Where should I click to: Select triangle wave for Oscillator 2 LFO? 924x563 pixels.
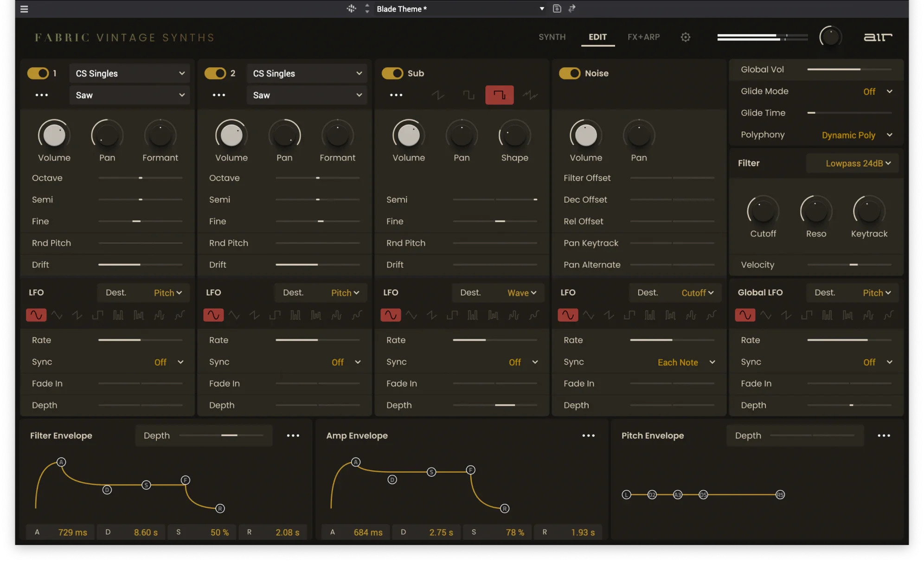click(234, 315)
